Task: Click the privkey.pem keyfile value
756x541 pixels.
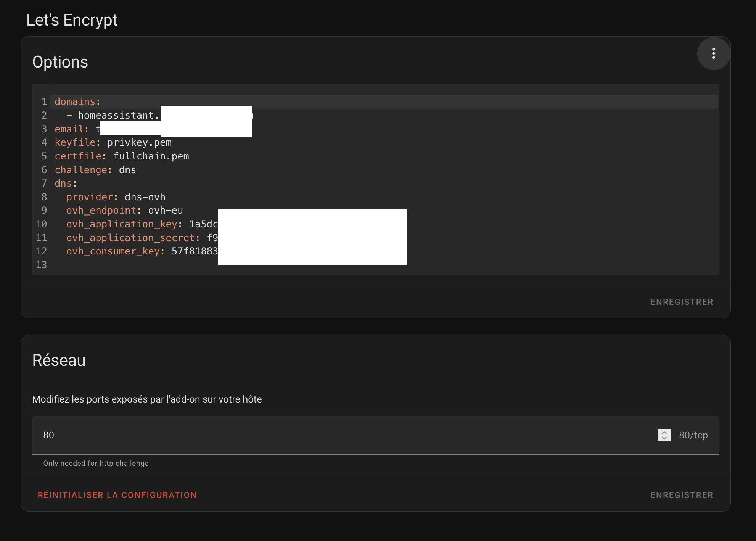Action: point(139,143)
